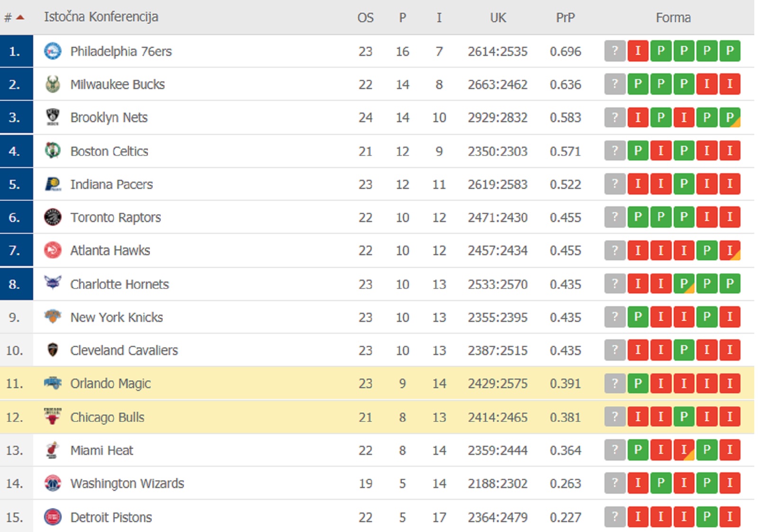Open the Indiana Pacers team link

[111, 184]
